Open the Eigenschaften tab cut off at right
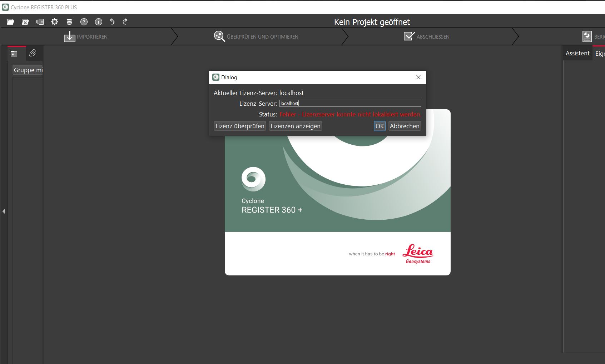This screenshot has width=605, height=364. 599,53
